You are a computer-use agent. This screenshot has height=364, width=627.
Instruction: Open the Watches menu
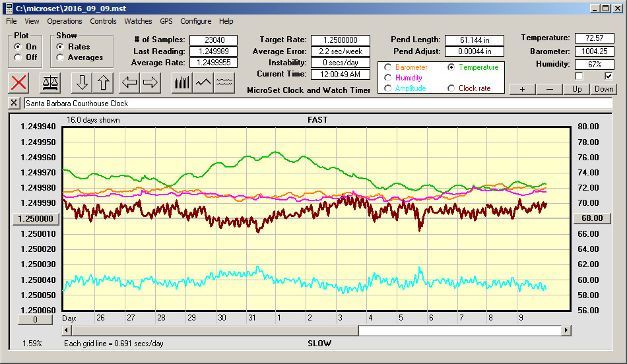point(138,21)
